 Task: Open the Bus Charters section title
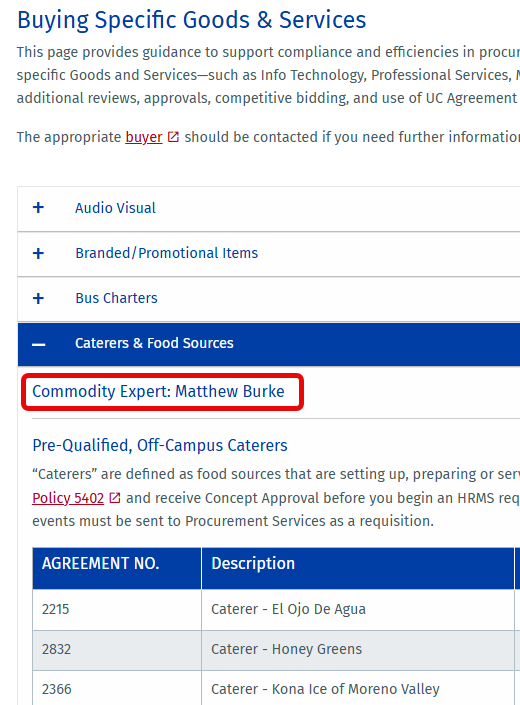coord(116,298)
